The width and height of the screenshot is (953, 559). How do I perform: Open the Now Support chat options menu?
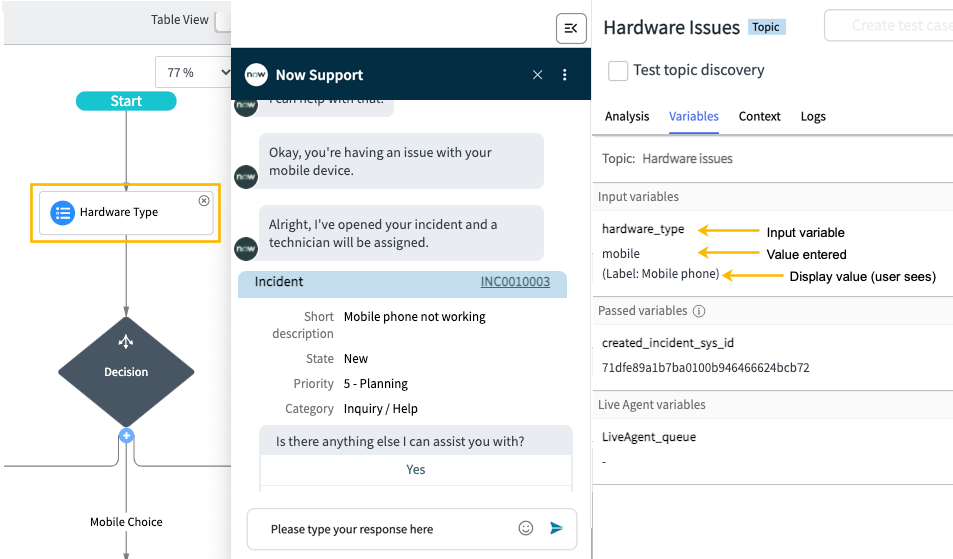565,75
